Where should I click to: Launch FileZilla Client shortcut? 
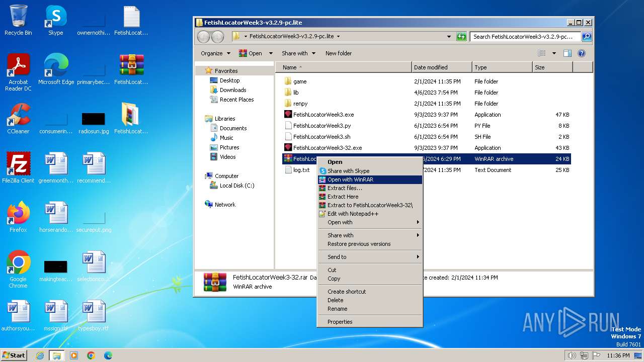click(x=18, y=168)
